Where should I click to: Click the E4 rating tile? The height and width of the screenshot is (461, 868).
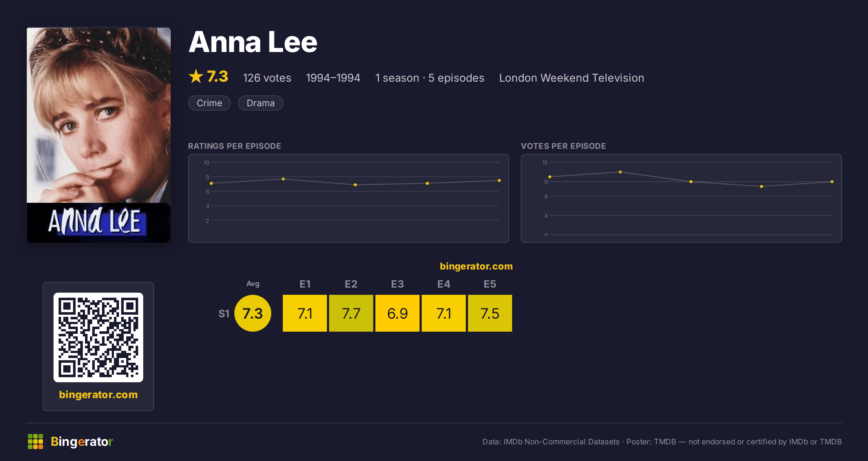click(x=444, y=313)
